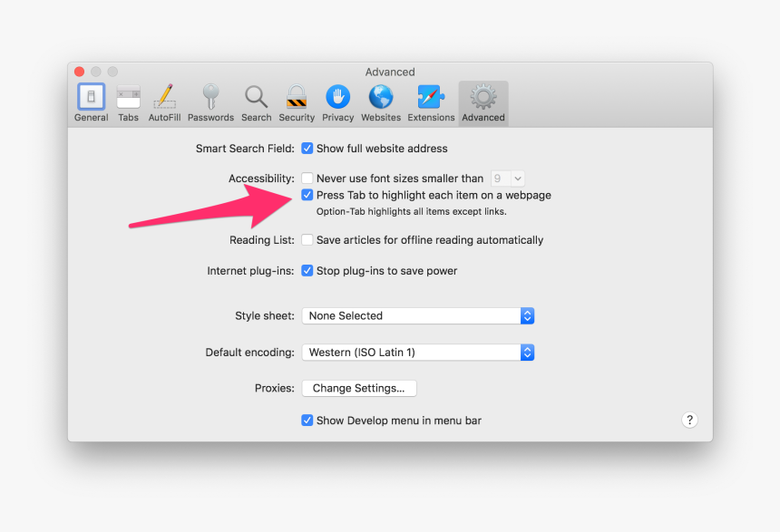Toggle Show Develop menu in menu bar
780x532 pixels.
[307, 421]
